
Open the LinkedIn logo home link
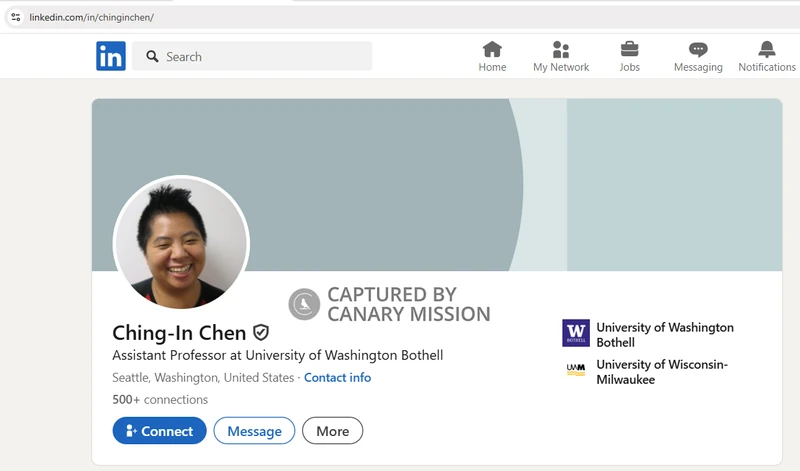point(111,56)
